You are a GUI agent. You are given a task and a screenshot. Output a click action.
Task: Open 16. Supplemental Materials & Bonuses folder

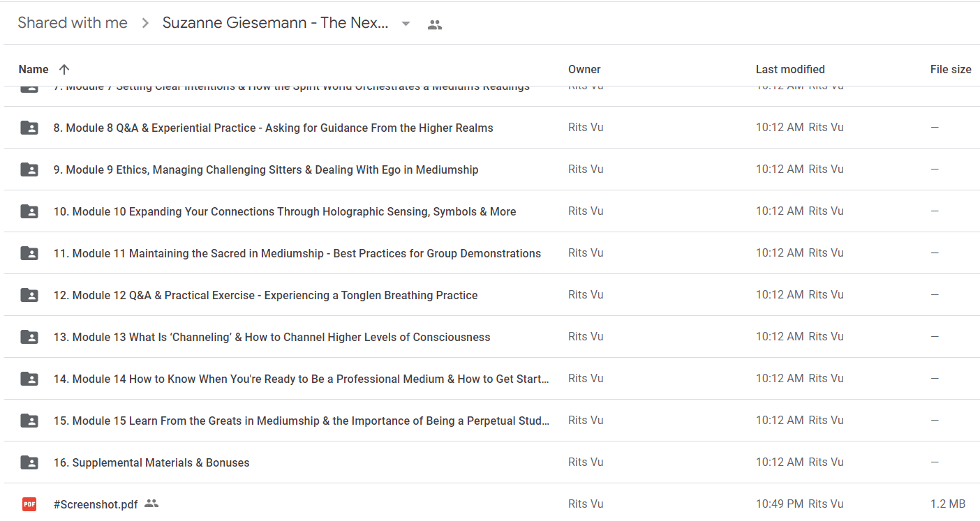click(x=151, y=462)
